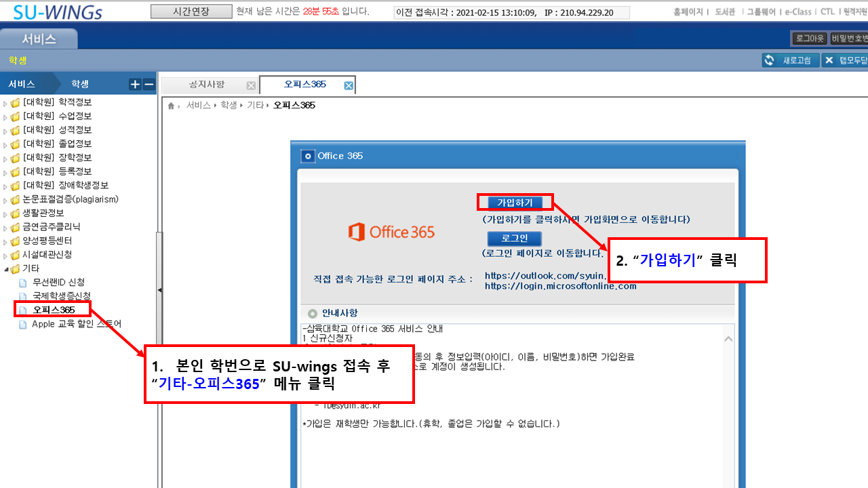Collapse all tree nodes with minus icon
Image resolution: width=868 pixels, height=488 pixels.
click(x=149, y=85)
